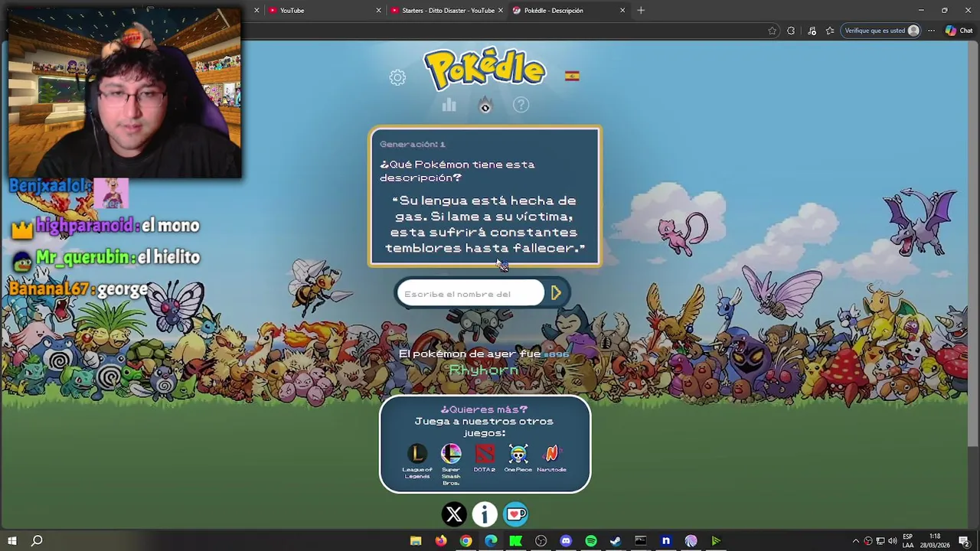Image resolution: width=980 pixels, height=551 pixels.
Task: Open the Super Smash Bros. game icon
Action: point(451,454)
